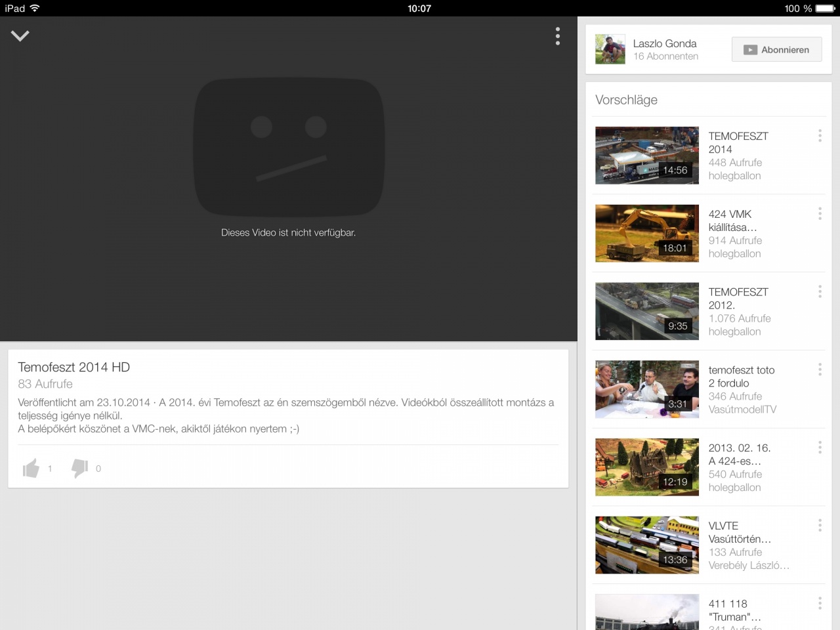This screenshot has height=630, width=840.
Task: Open options menu for TEMOFESZT 2012 suggestion
Action: click(820, 292)
